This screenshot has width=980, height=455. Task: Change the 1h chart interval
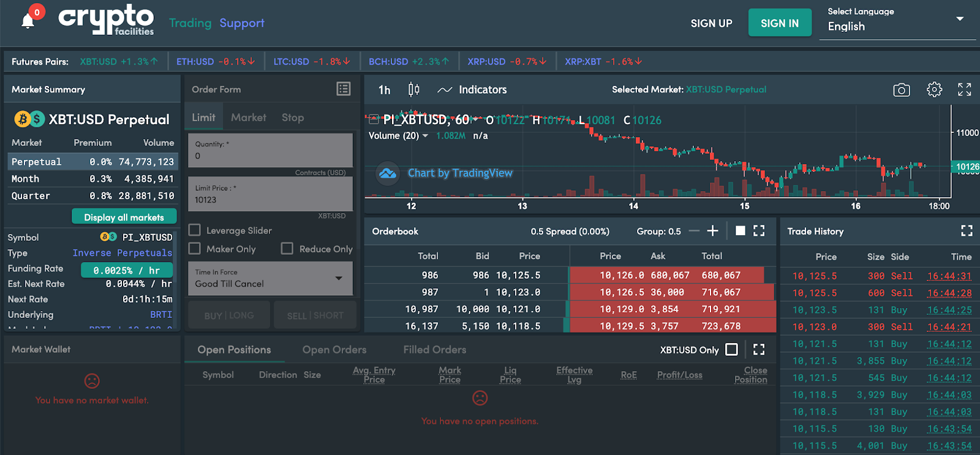point(384,90)
